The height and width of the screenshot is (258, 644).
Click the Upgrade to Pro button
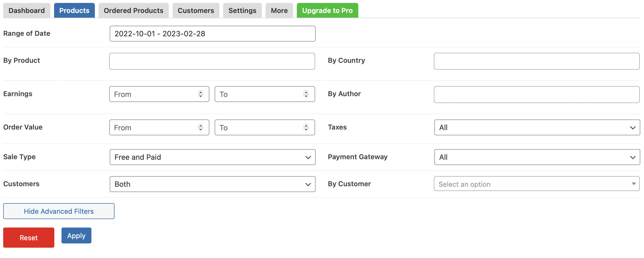coord(328,10)
